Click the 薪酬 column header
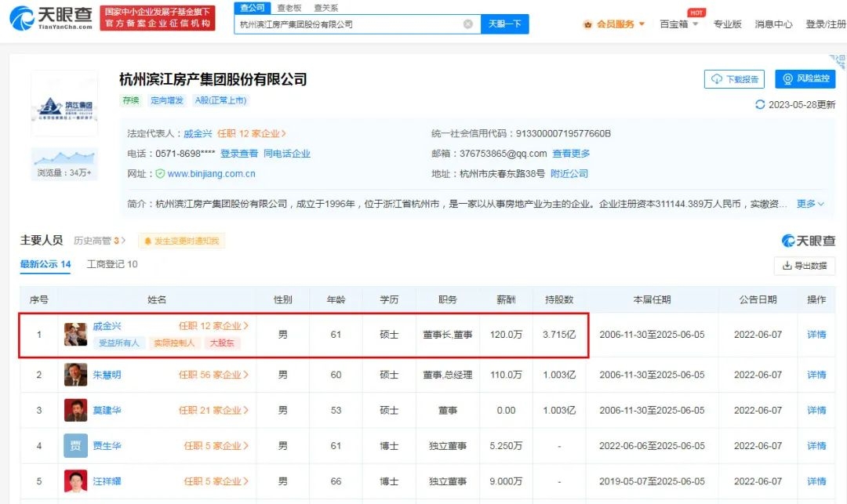This screenshot has height=504, width=847. tap(506, 299)
